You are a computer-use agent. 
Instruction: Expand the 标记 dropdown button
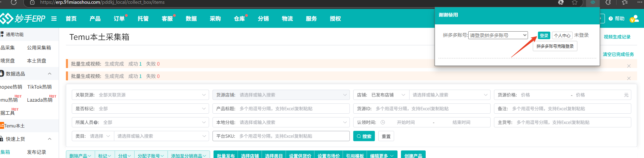point(105,156)
